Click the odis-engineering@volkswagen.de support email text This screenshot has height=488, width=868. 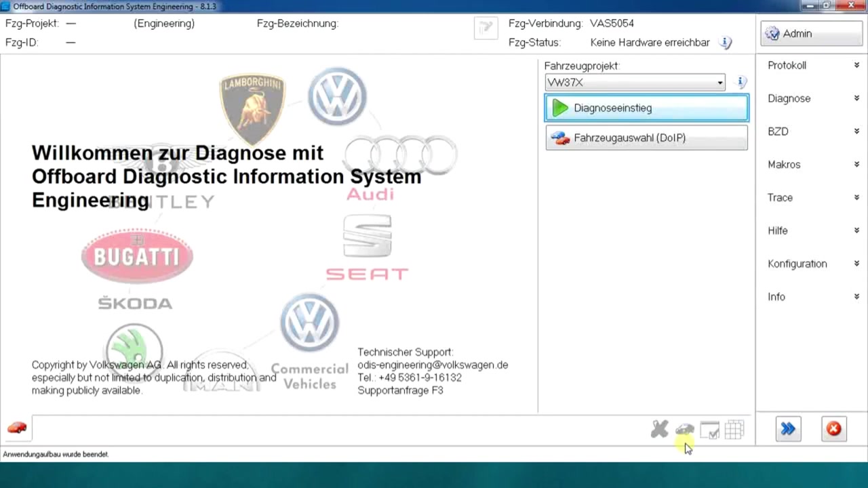tap(433, 365)
